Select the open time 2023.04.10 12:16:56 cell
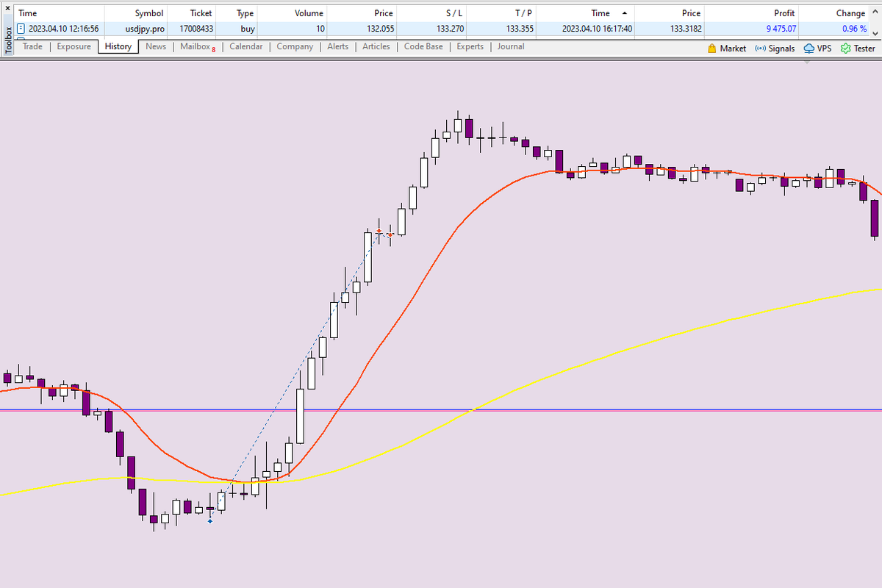This screenshot has height=588, width=882. tap(64, 29)
